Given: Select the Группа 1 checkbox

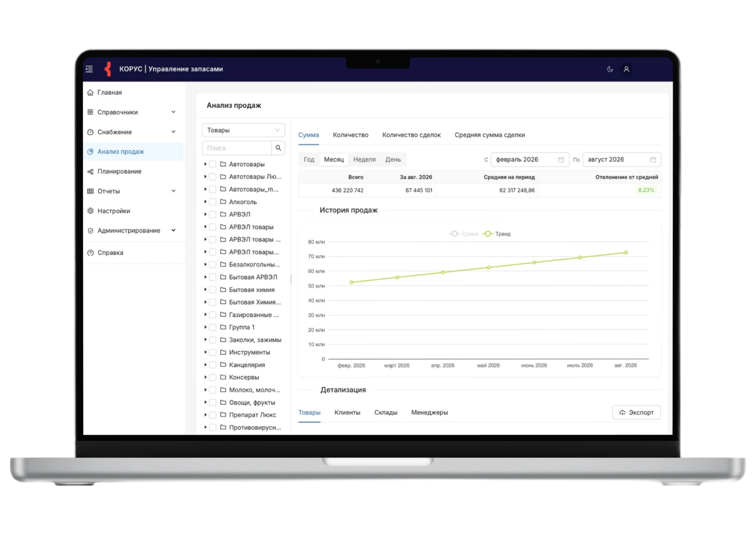Looking at the screenshot, I should tap(213, 327).
